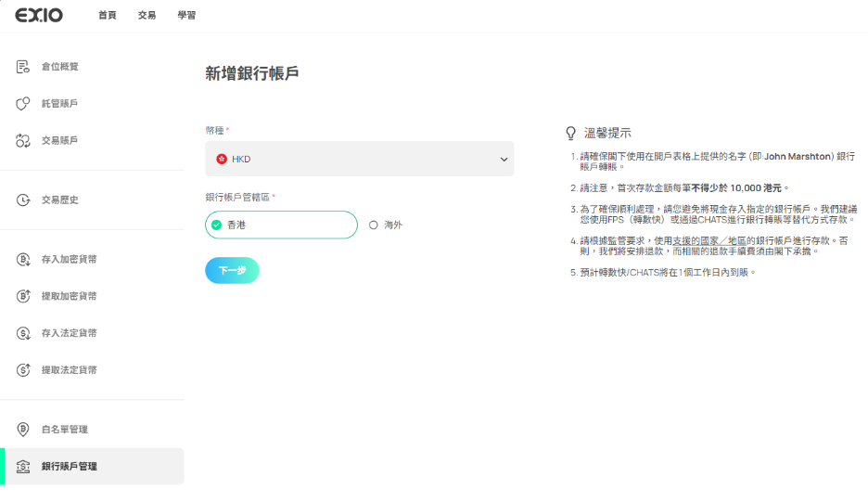This screenshot has height=502, width=868.
Task: Click the 倉位概覽 sidebar icon
Action: pos(23,67)
